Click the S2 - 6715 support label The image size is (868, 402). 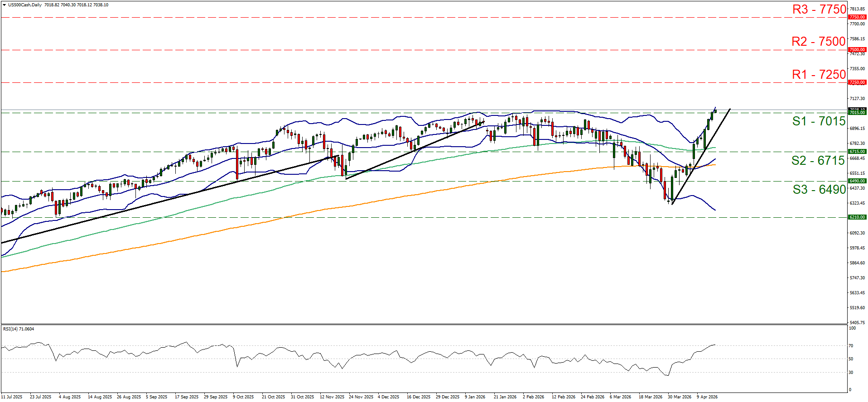818,161
